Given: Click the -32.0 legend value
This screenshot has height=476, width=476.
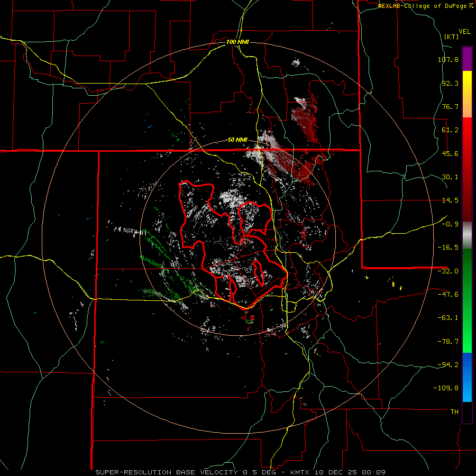Looking at the screenshot, I should pos(448,271).
